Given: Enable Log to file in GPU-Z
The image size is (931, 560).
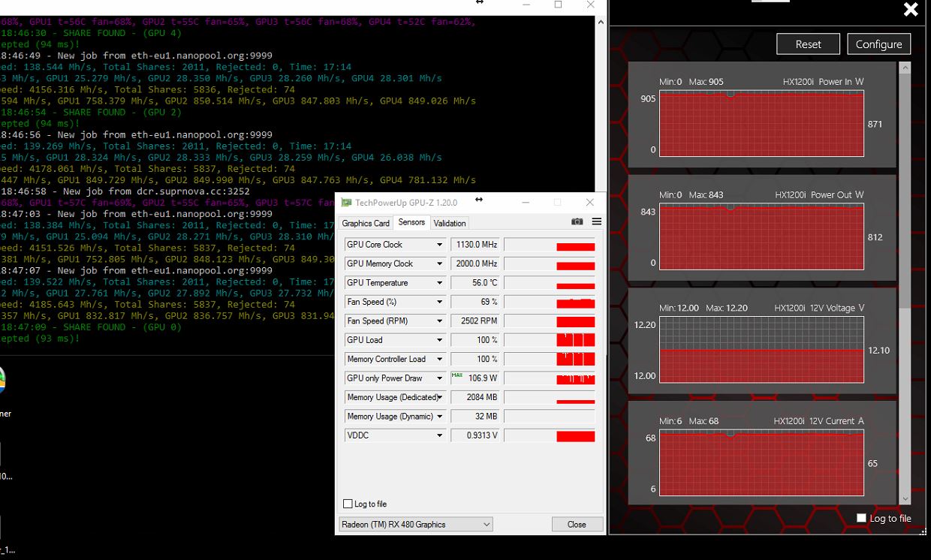Looking at the screenshot, I should tap(348, 504).
